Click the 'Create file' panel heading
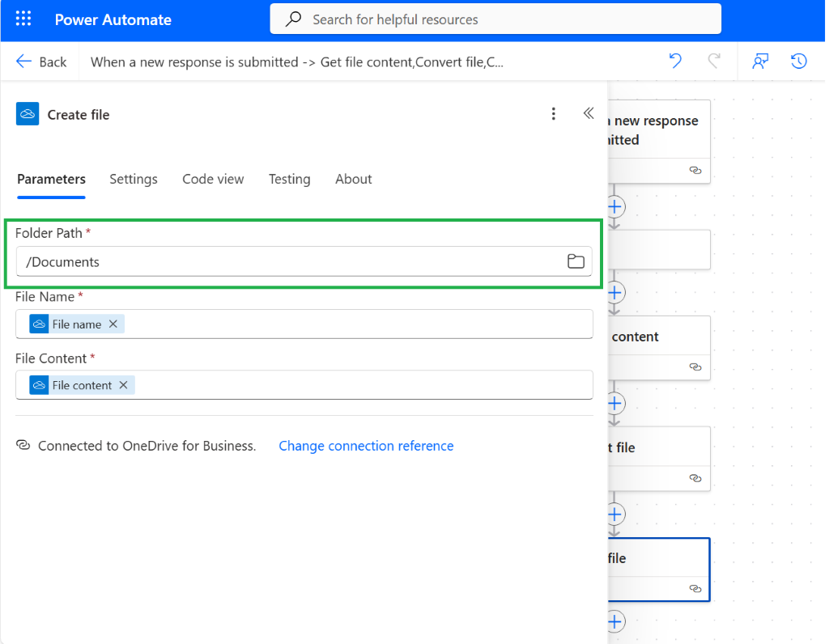 79,115
